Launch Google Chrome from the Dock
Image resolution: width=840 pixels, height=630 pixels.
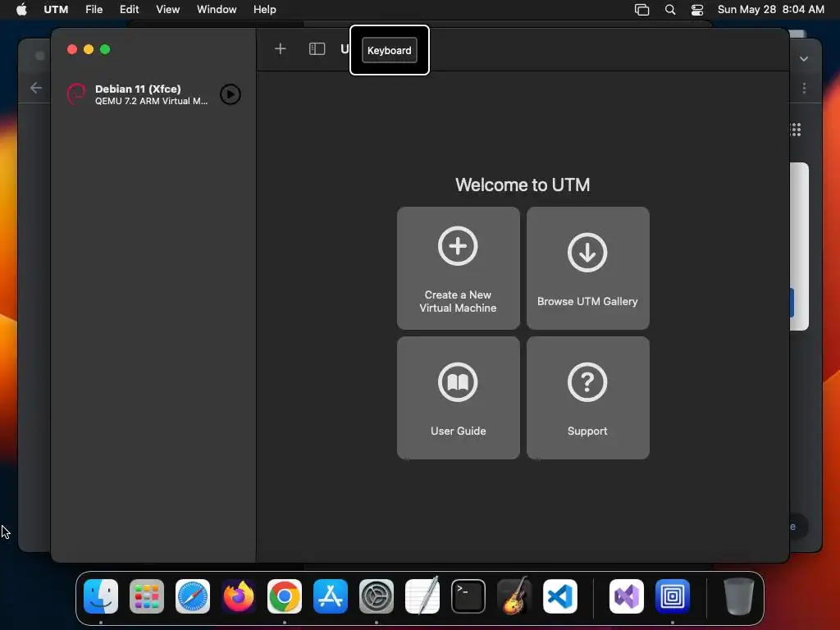pyautogui.click(x=285, y=596)
